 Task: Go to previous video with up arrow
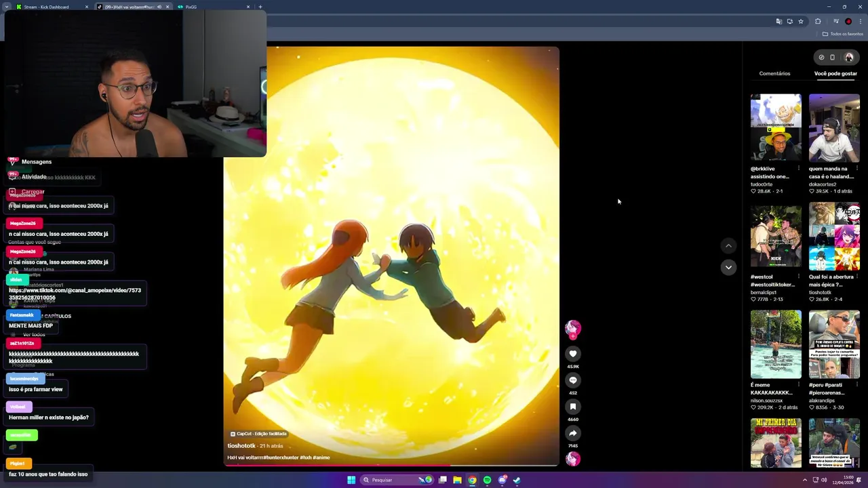coord(728,246)
